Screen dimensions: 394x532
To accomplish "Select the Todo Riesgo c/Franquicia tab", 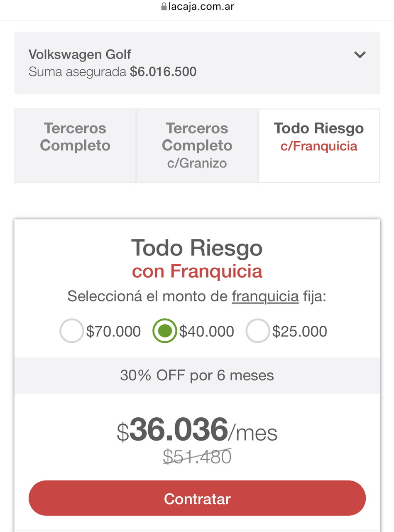I will click(x=319, y=145).
